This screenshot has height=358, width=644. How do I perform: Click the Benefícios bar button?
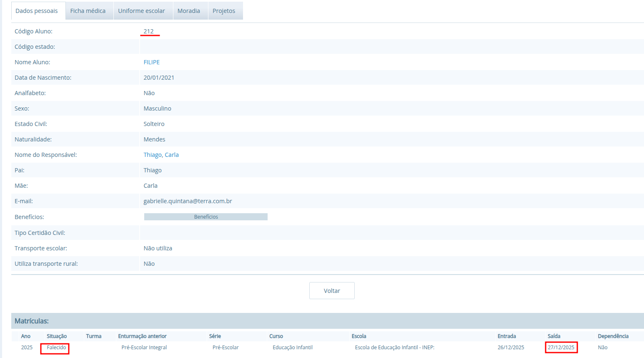click(206, 217)
